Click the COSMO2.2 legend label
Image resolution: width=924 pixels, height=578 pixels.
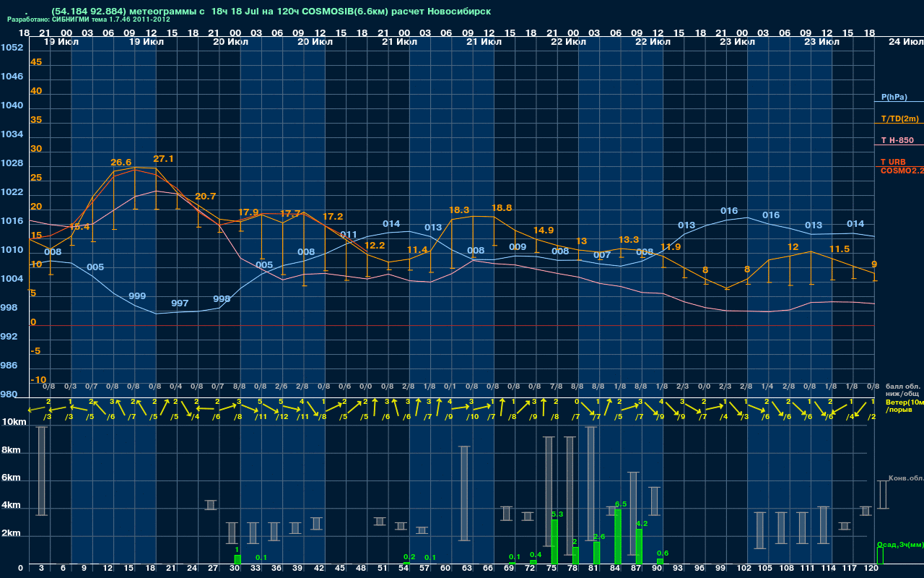coord(902,170)
